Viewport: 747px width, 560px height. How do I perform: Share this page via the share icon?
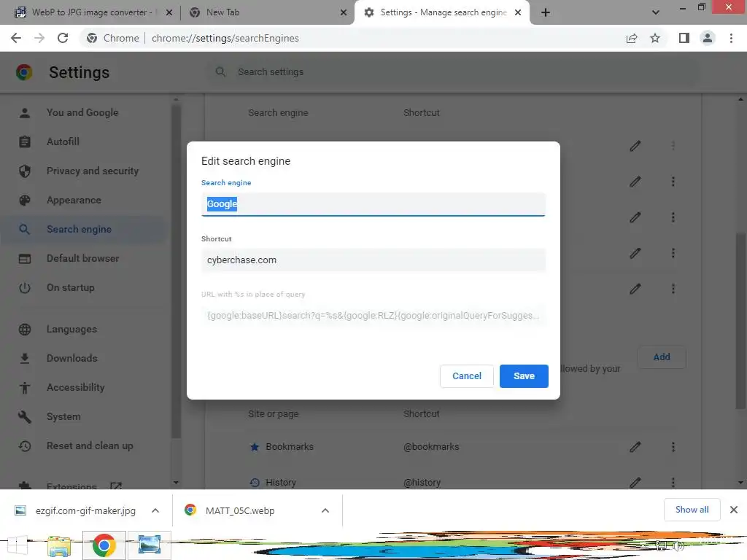point(632,38)
